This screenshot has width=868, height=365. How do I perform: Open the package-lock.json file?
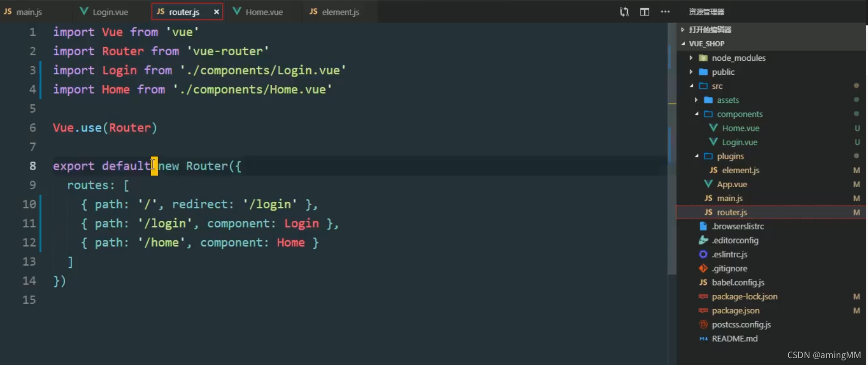pyautogui.click(x=744, y=297)
